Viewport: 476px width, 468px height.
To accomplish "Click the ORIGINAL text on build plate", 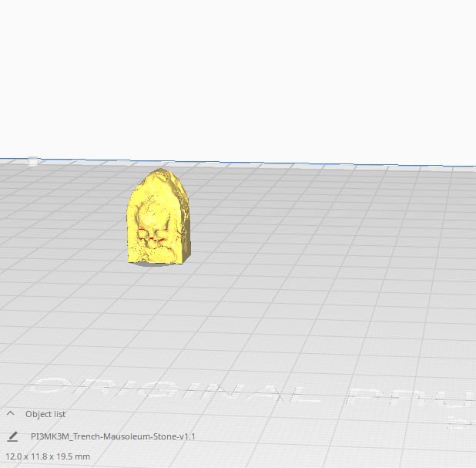I will coord(175,389).
